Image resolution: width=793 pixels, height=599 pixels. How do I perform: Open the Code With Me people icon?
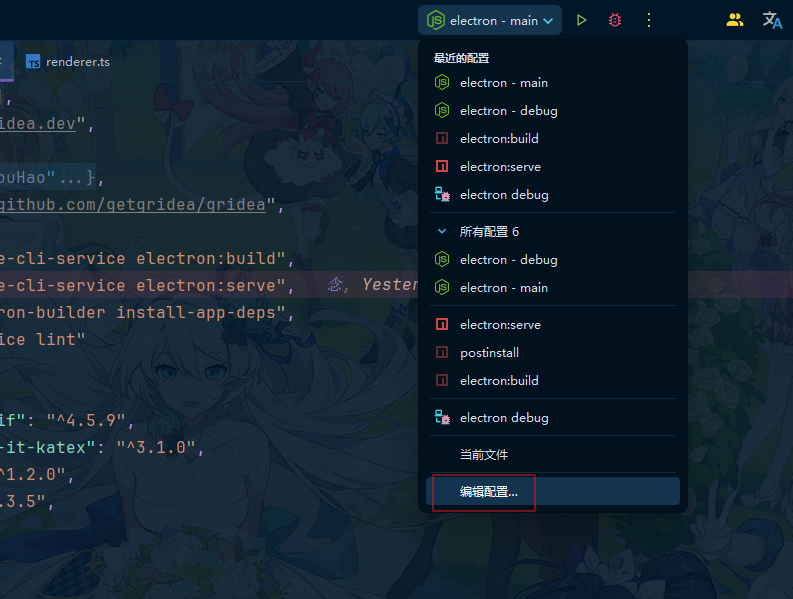[x=735, y=20]
